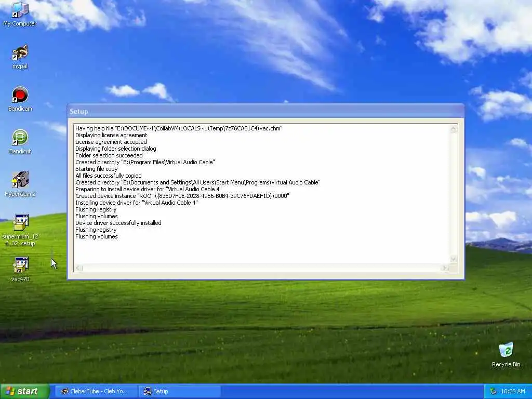Select the mypal browser shortcut

[20, 57]
